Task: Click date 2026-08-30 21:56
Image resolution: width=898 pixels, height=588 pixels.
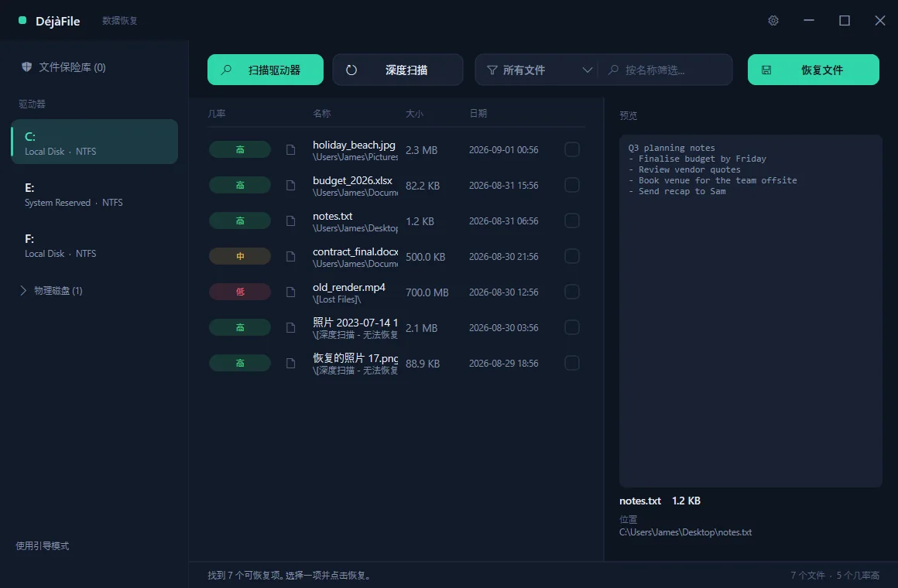Action: point(503,256)
